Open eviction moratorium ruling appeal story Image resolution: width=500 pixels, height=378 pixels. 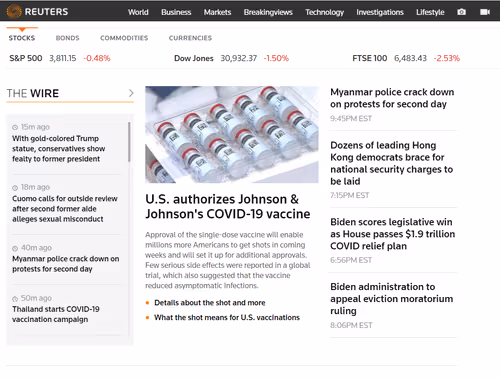tap(392, 299)
